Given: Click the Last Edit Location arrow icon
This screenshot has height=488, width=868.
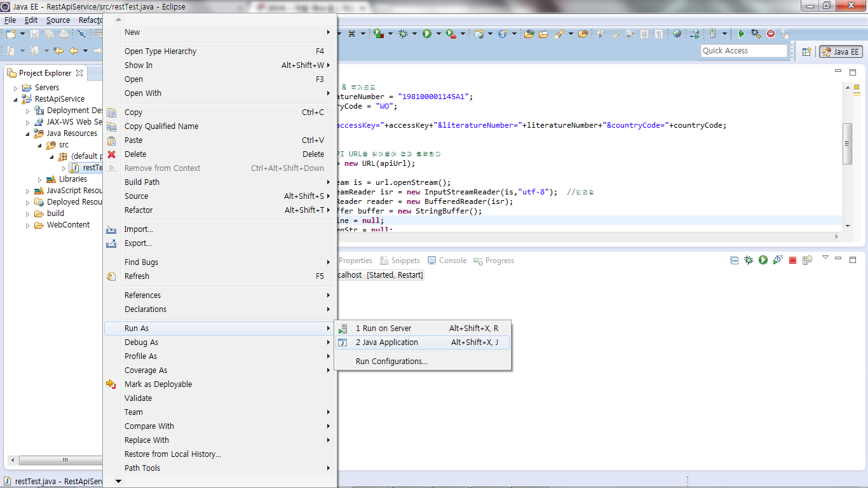Looking at the screenshot, I should coord(58,51).
